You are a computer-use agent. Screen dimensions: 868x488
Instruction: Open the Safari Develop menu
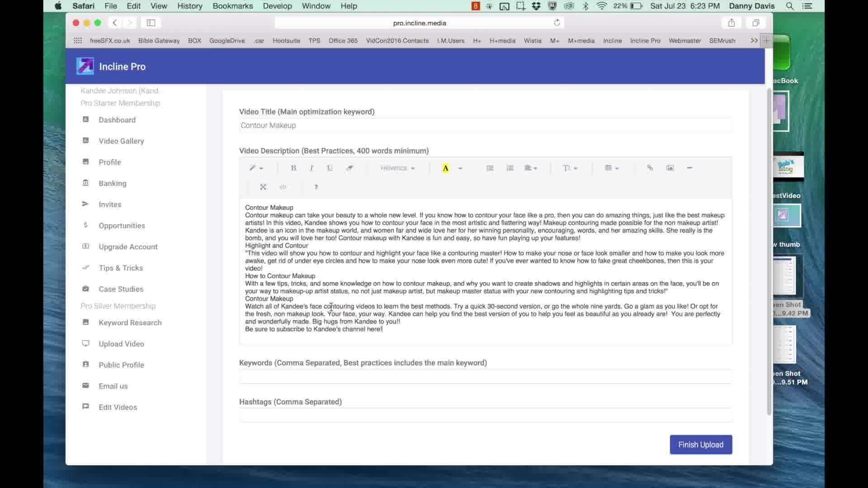[278, 6]
